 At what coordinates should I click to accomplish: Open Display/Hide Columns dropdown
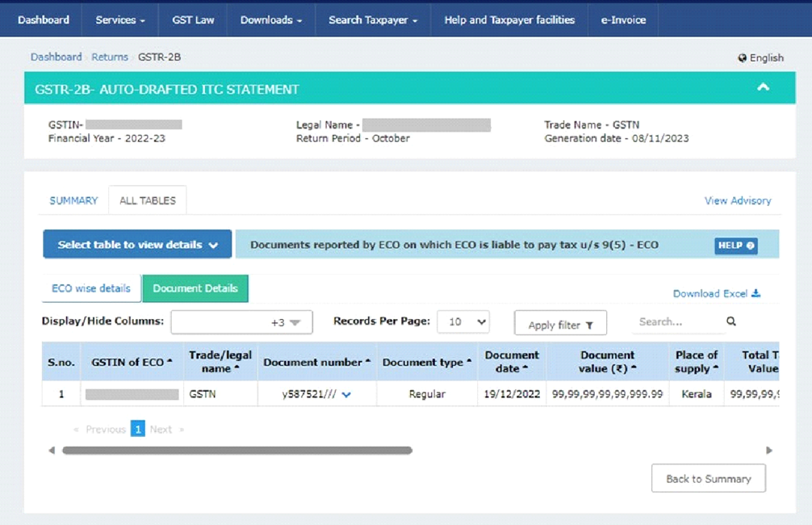click(x=241, y=322)
